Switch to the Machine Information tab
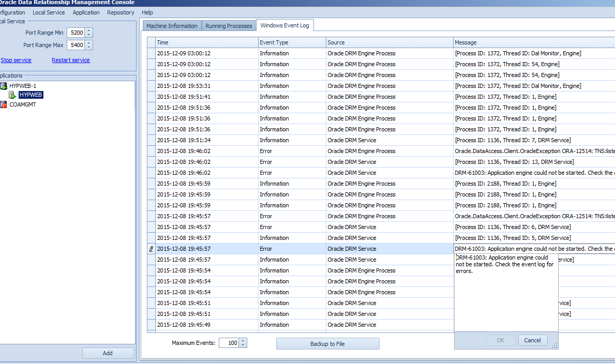This screenshot has height=364, width=615. tap(172, 26)
